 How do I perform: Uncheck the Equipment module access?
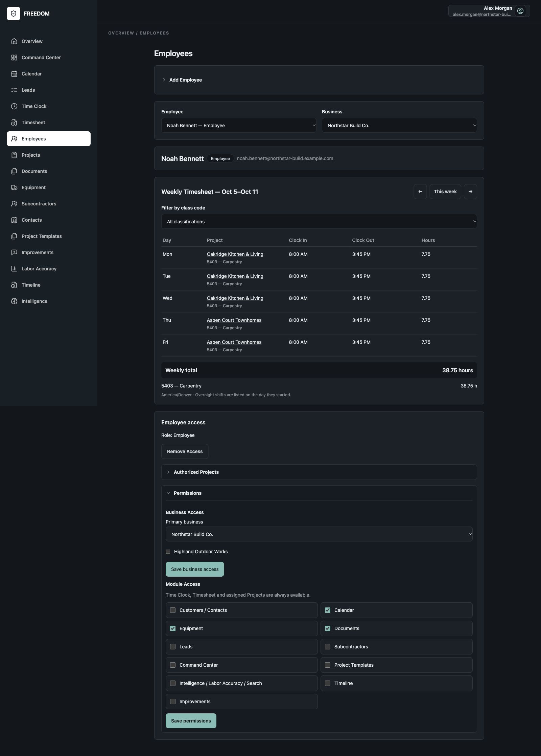click(173, 628)
